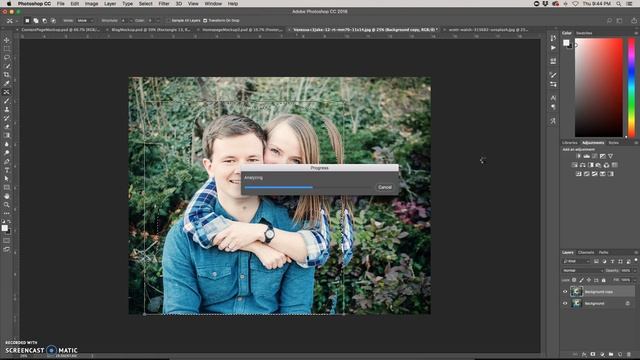Image resolution: width=640 pixels, height=360 pixels.
Task: Toggle Lock All padlock in Layers panel
Action: (603, 280)
